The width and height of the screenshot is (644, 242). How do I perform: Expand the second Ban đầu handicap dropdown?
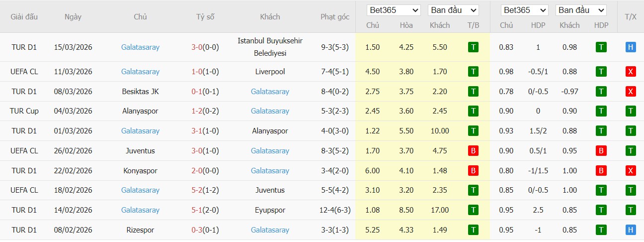tap(581, 10)
